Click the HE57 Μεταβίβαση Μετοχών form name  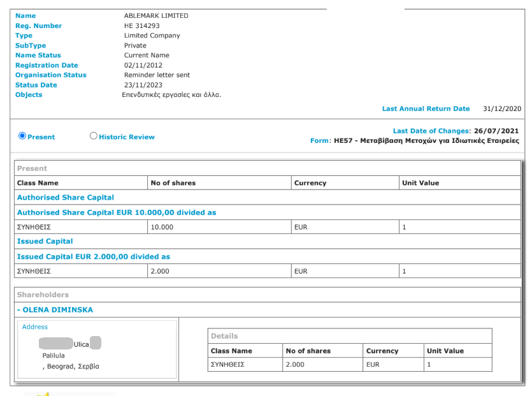pos(426,140)
